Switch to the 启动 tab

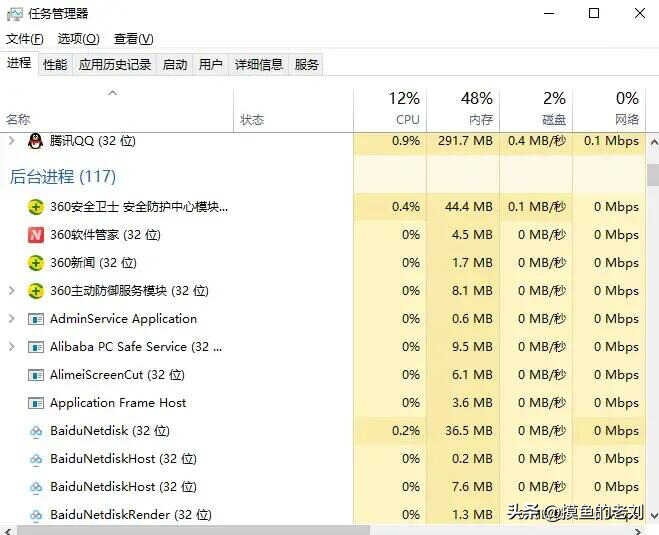coord(175,65)
